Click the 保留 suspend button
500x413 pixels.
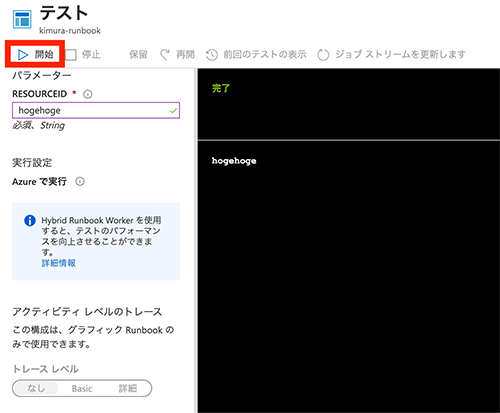(138, 54)
